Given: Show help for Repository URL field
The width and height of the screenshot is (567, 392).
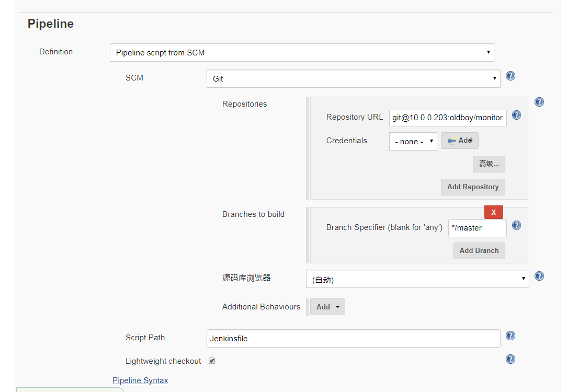Looking at the screenshot, I should [516, 115].
